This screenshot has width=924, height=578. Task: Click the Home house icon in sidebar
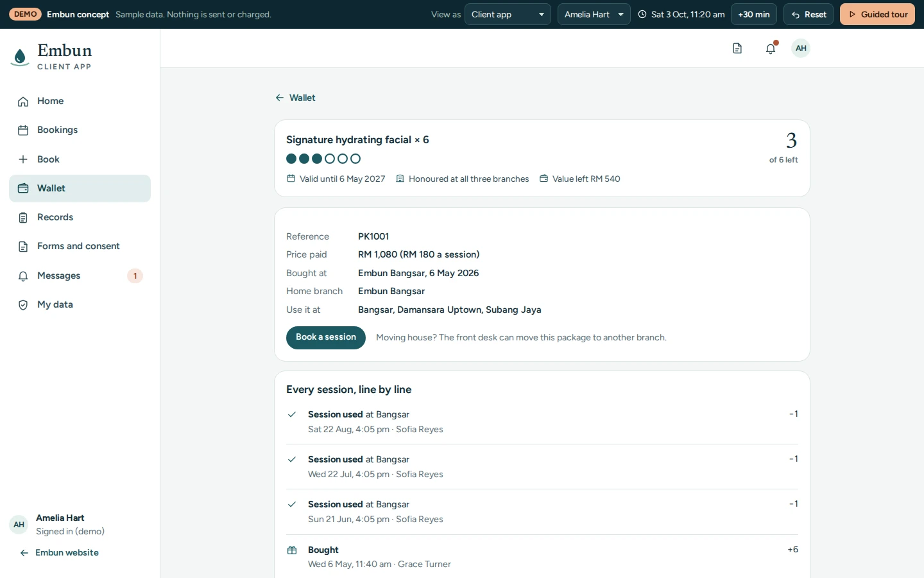[x=23, y=101]
